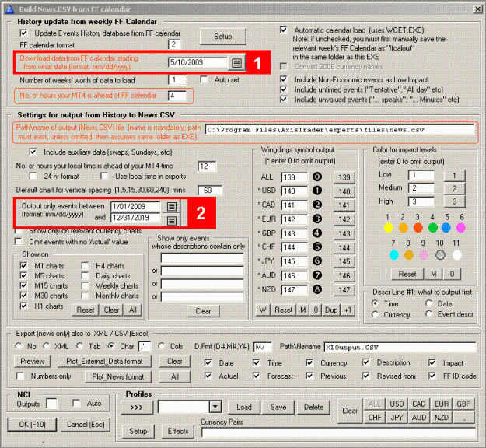Toggle Include Non-Economic events as Low Impact

pyautogui.click(x=283, y=79)
